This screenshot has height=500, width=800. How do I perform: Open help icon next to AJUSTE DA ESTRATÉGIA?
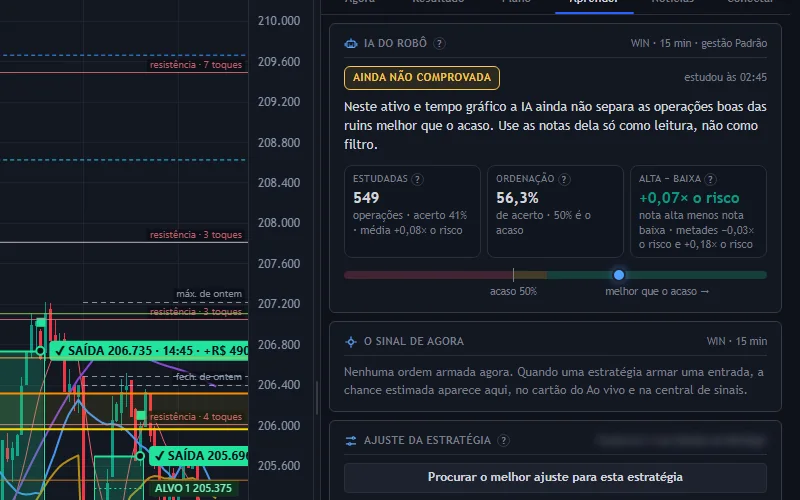coord(503,440)
